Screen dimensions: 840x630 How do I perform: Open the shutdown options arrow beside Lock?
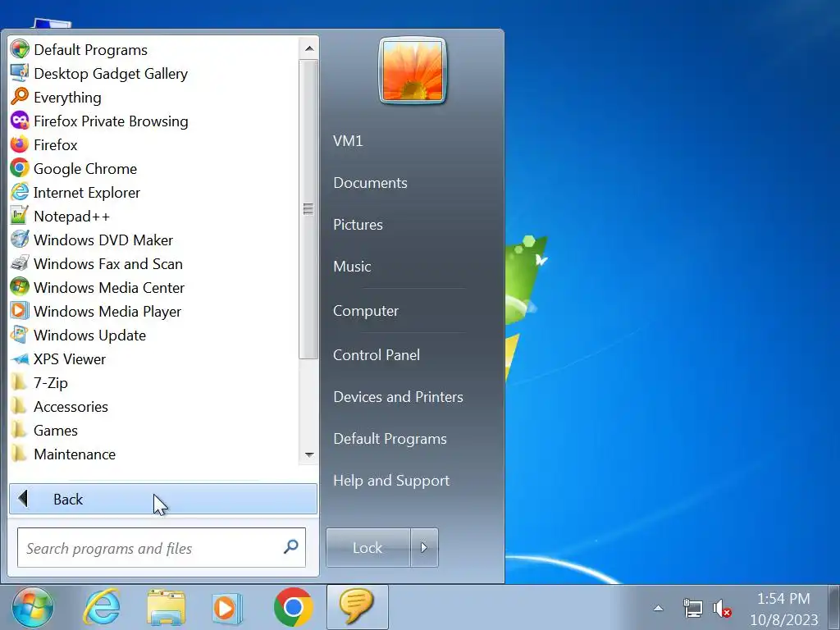point(424,547)
